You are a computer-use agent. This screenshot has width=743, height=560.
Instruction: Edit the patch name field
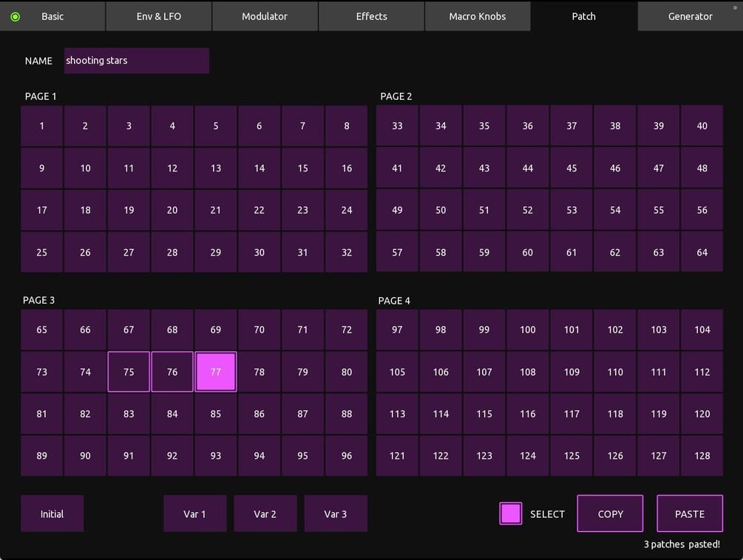pos(137,61)
